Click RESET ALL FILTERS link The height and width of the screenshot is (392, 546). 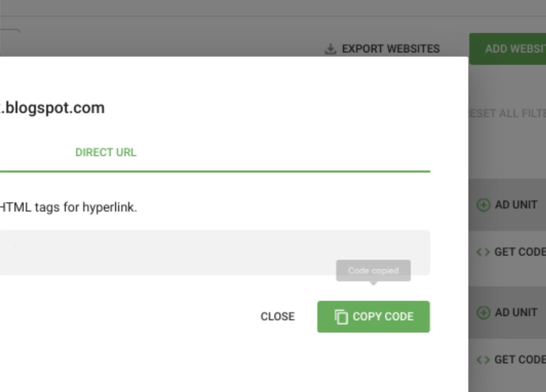(x=507, y=113)
